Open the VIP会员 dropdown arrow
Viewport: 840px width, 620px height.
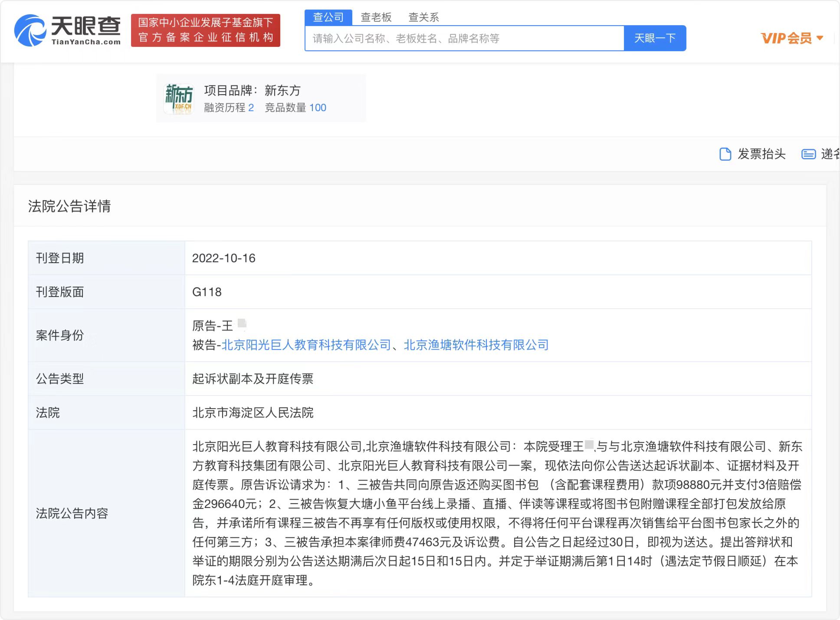point(820,38)
